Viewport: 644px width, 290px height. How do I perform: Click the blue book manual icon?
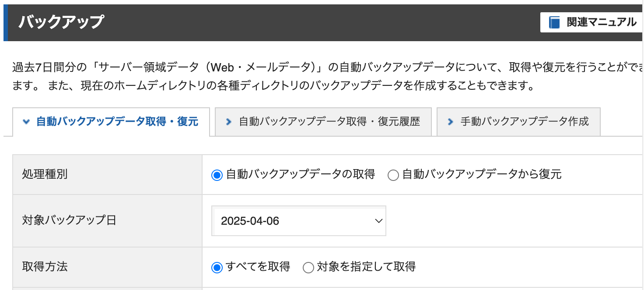555,22
